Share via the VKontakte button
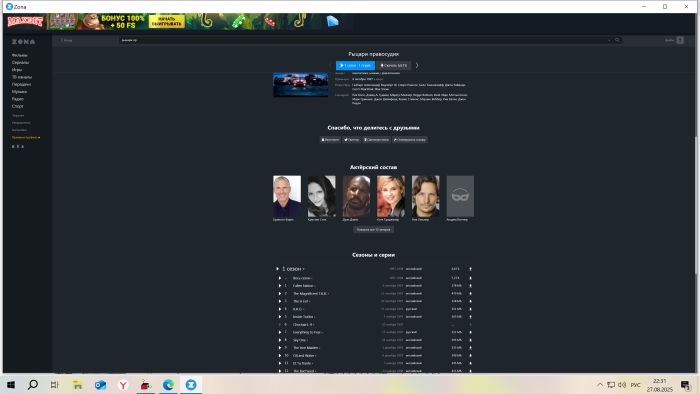 330,140
